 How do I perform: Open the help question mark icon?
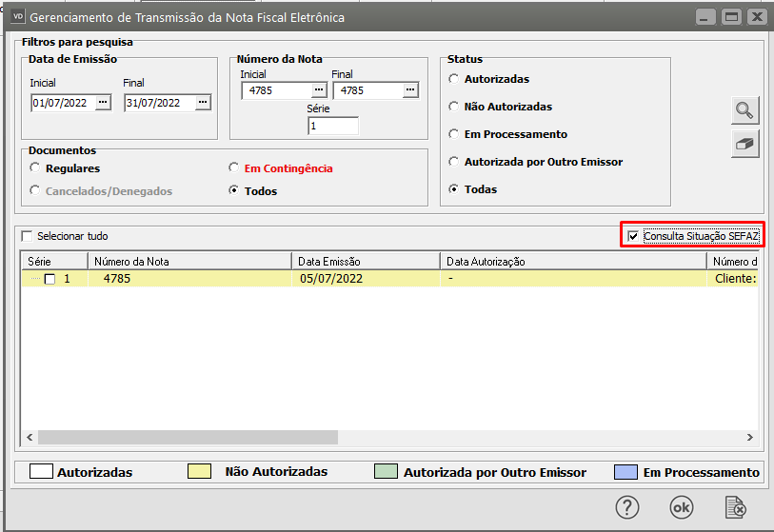click(627, 506)
